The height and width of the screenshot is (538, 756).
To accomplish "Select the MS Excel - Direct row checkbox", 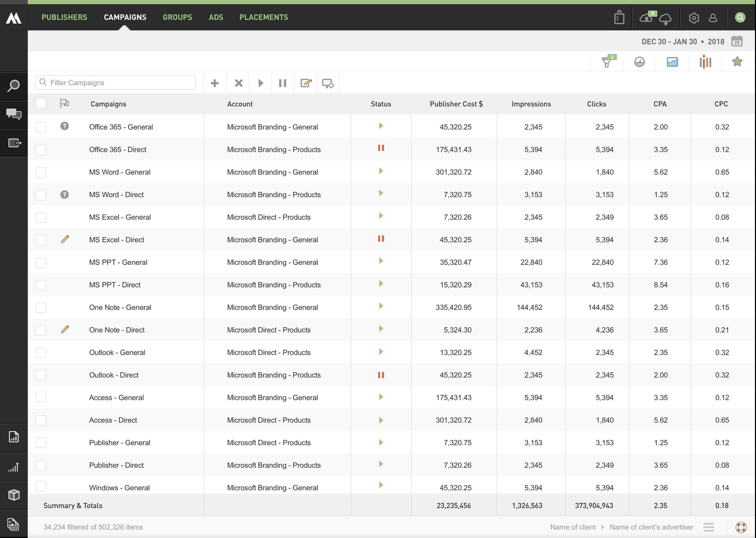I will (41, 240).
